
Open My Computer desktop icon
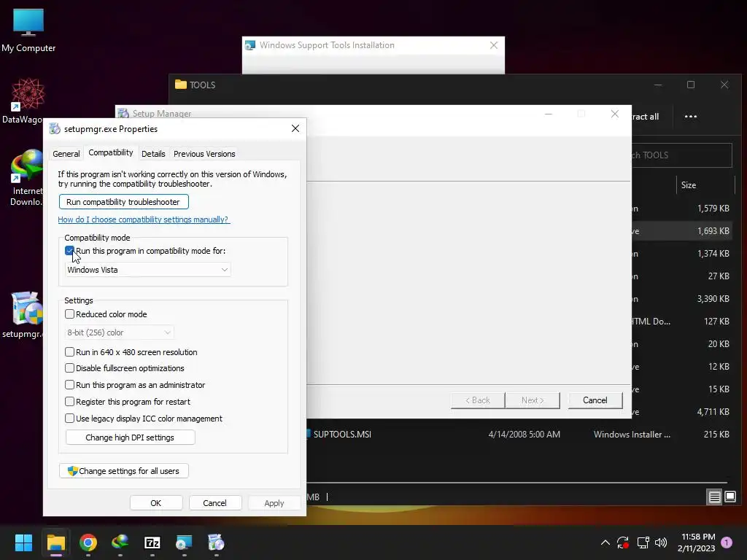(28, 31)
